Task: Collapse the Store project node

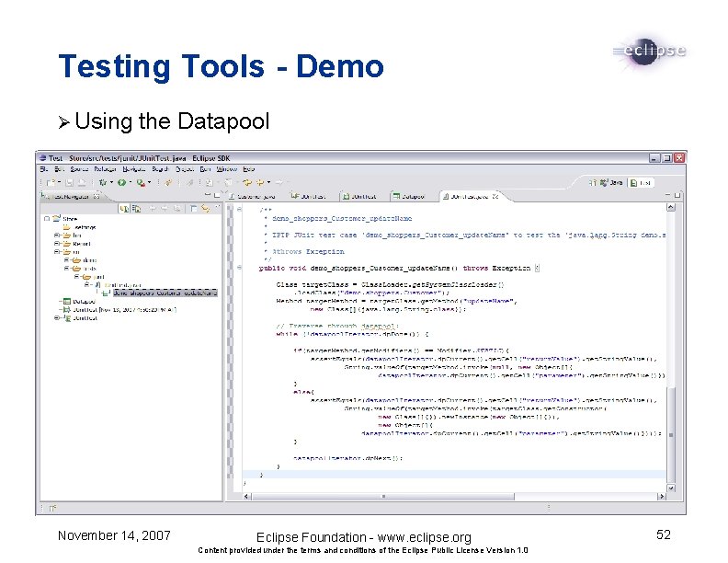Action: (47, 218)
